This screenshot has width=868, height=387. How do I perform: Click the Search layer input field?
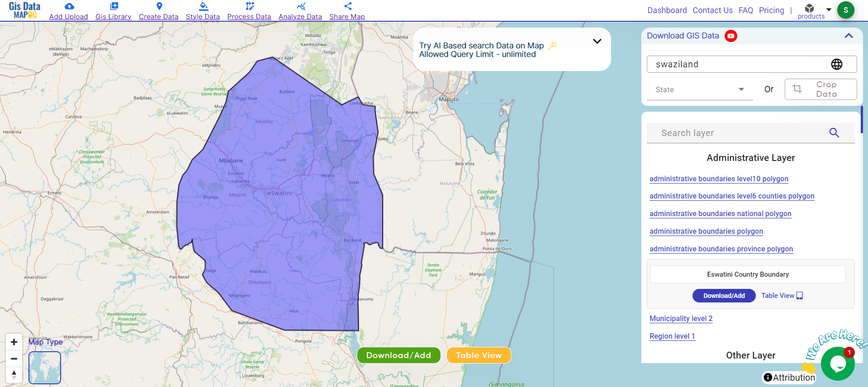coord(750,133)
